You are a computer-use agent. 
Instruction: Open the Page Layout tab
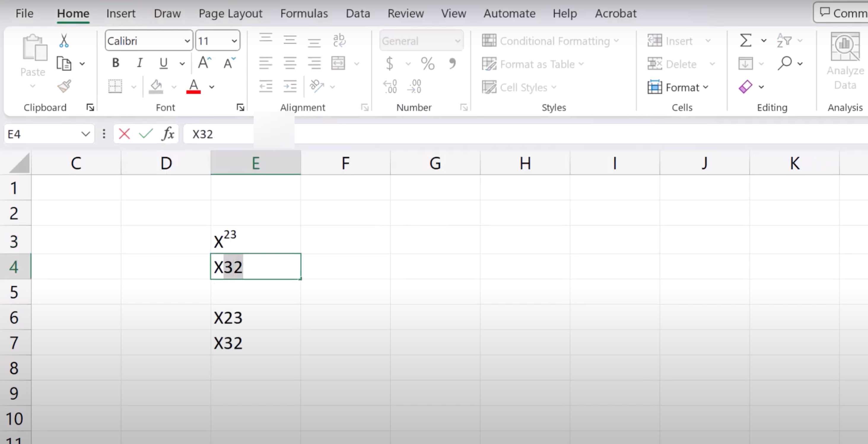pyautogui.click(x=230, y=13)
